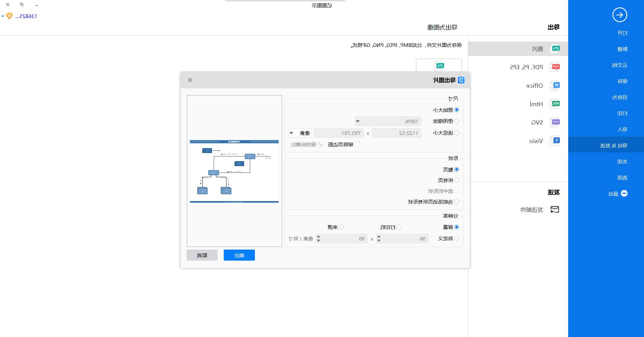Open the 100% zoom dropdown
644x337 pixels.
(388, 121)
